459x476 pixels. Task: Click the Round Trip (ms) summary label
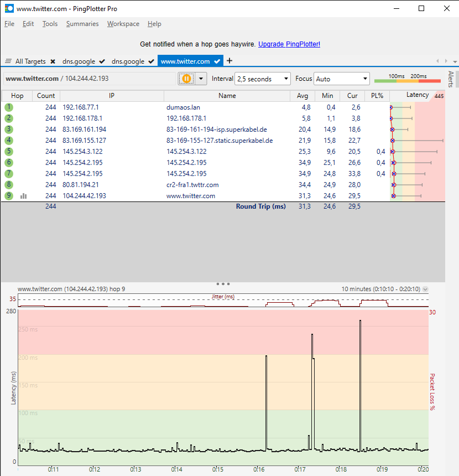[261, 206]
